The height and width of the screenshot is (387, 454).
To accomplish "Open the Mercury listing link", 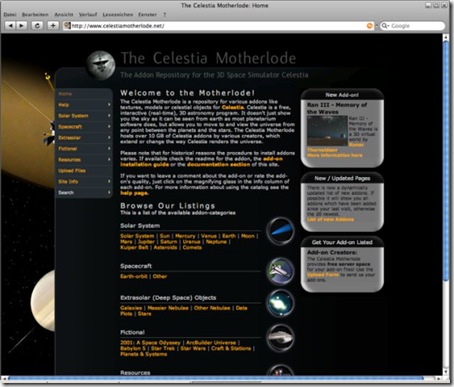I will pos(185,236).
